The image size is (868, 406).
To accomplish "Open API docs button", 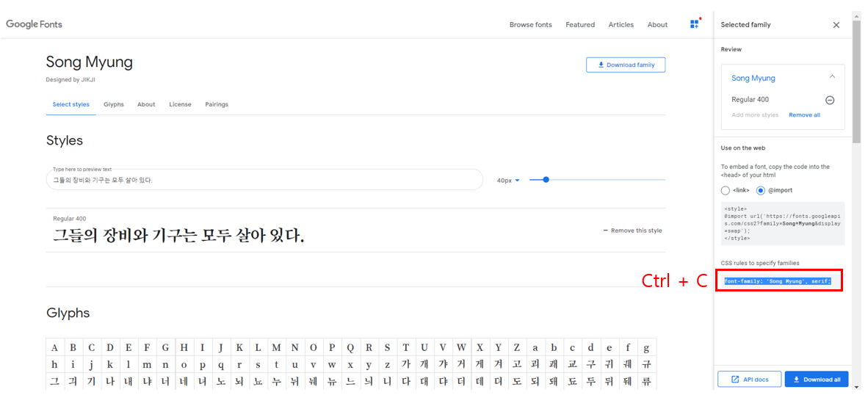I will (749, 380).
